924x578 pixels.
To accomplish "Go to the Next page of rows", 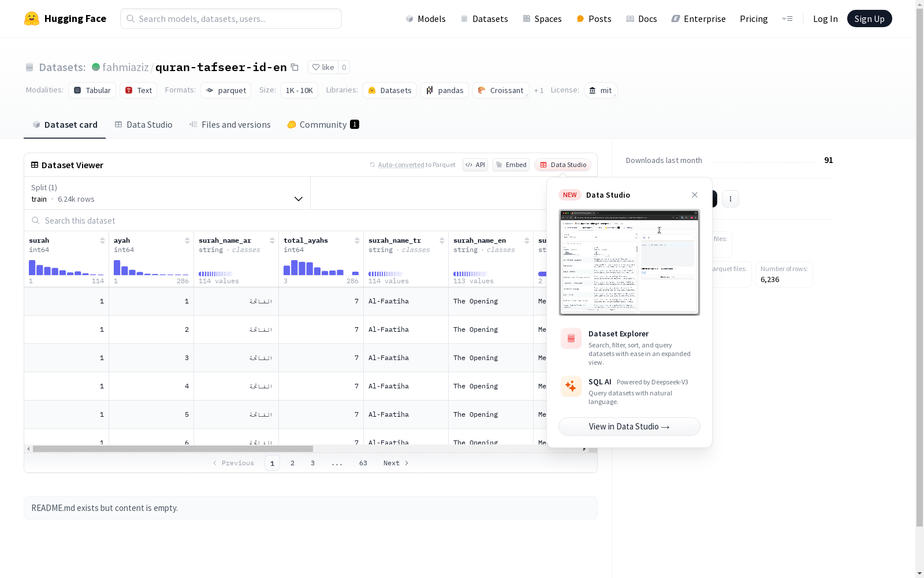I will coord(396,463).
